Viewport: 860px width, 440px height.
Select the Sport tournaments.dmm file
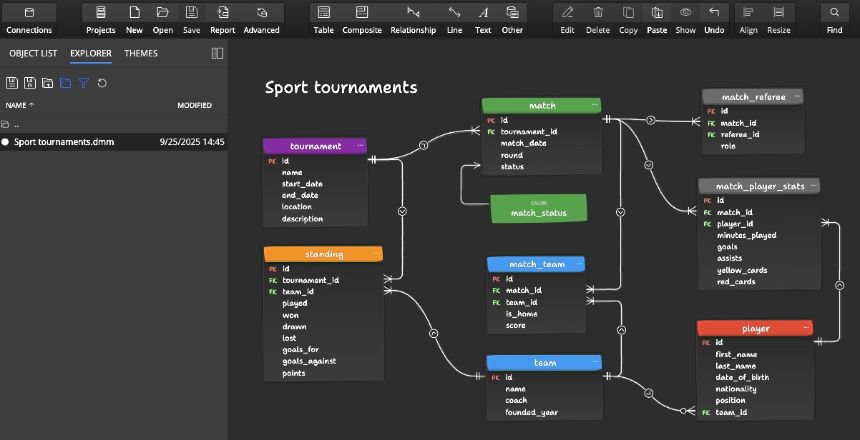point(114,142)
